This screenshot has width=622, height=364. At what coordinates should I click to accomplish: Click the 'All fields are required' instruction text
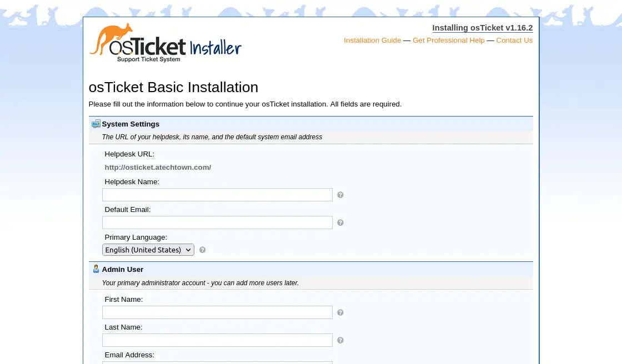(x=366, y=104)
